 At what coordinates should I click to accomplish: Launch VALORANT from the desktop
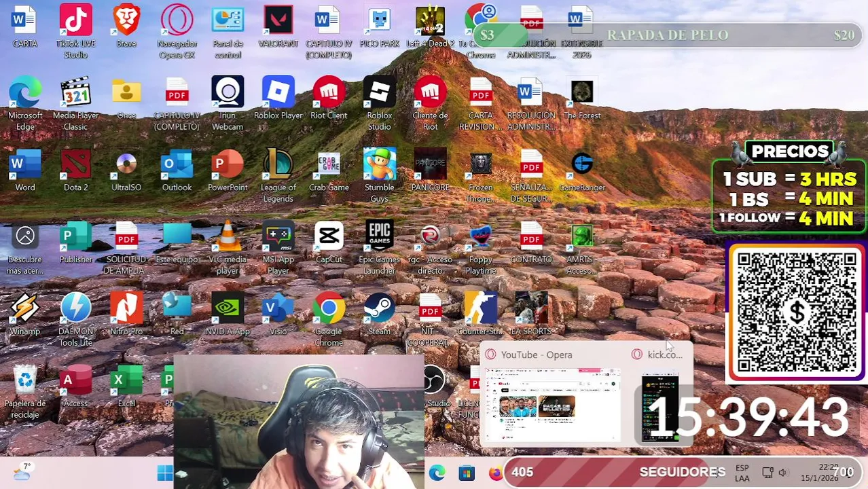pyautogui.click(x=278, y=27)
